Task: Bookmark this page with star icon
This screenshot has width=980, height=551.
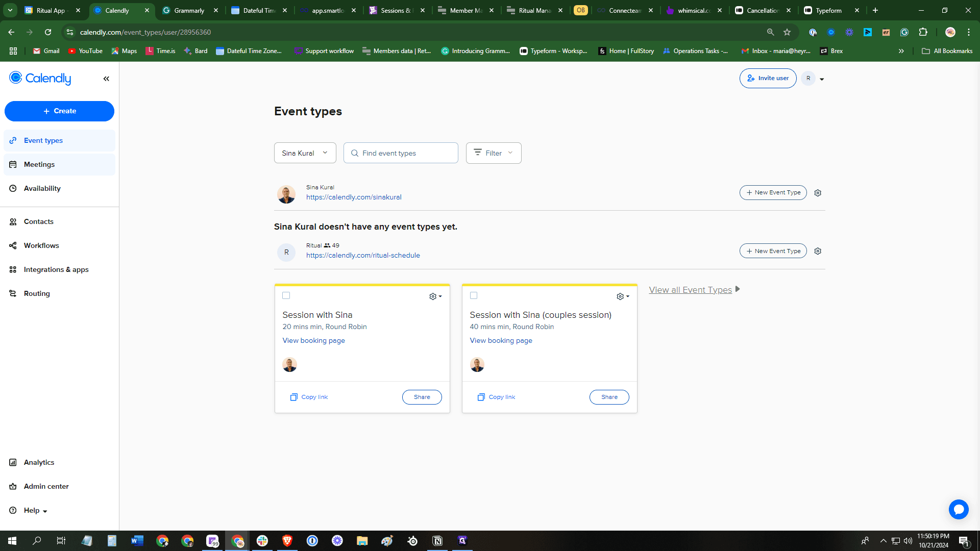Action: [787, 32]
